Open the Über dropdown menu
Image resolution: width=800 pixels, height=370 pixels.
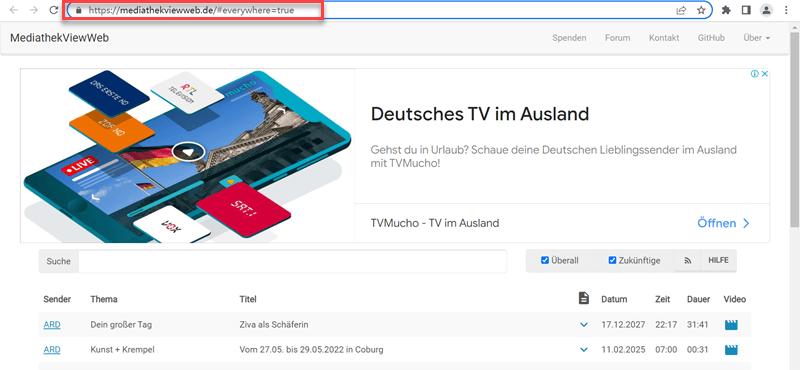tap(757, 38)
